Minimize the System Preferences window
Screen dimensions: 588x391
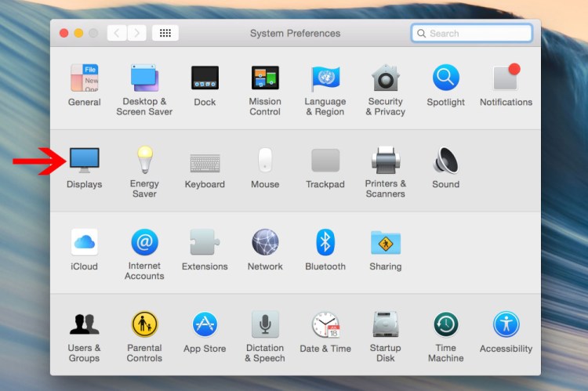click(78, 33)
